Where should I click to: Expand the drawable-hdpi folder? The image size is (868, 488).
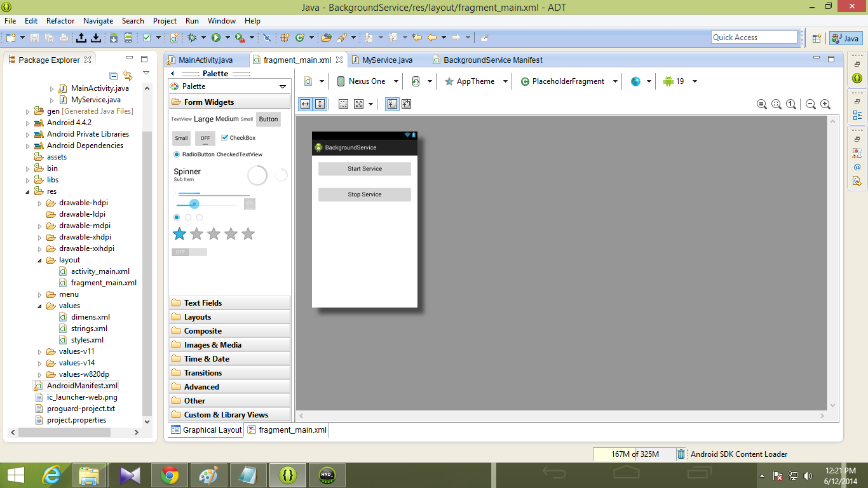[x=40, y=203]
